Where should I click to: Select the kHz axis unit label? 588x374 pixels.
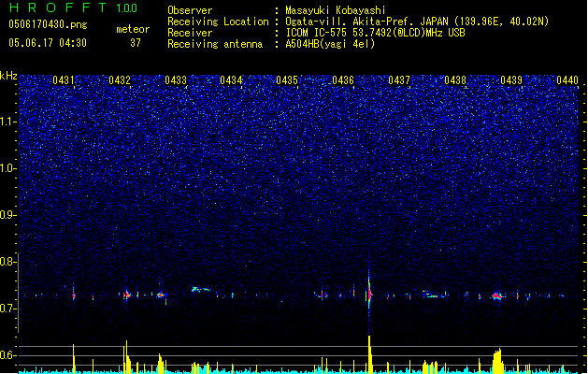[8, 76]
